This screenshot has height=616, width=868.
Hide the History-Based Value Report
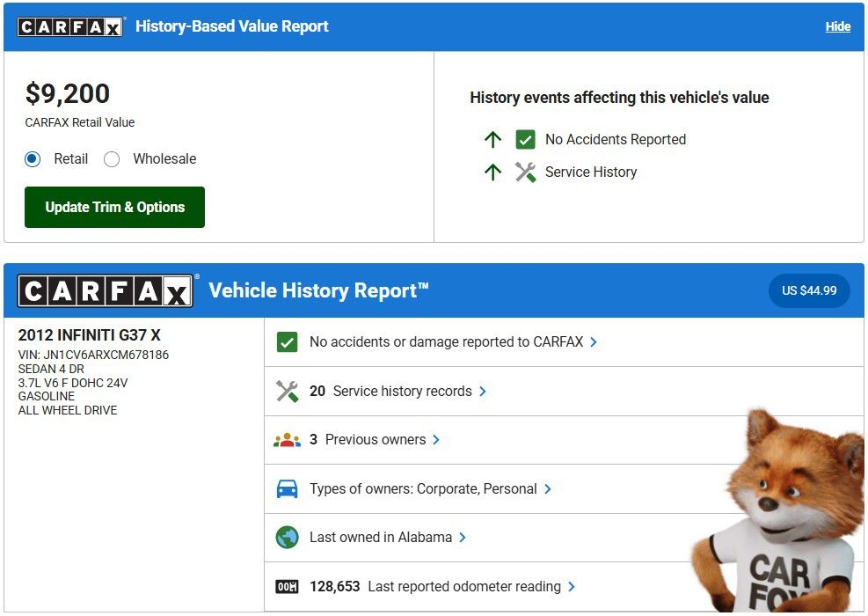pyautogui.click(x=837, y=26)
